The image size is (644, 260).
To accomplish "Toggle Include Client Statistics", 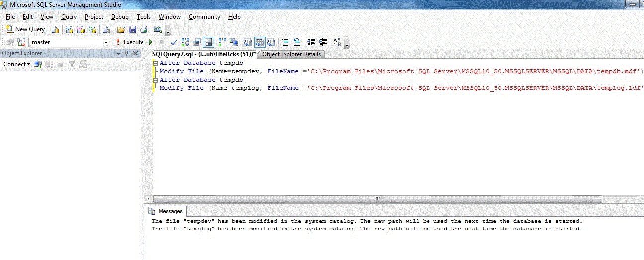I will 233,42.
